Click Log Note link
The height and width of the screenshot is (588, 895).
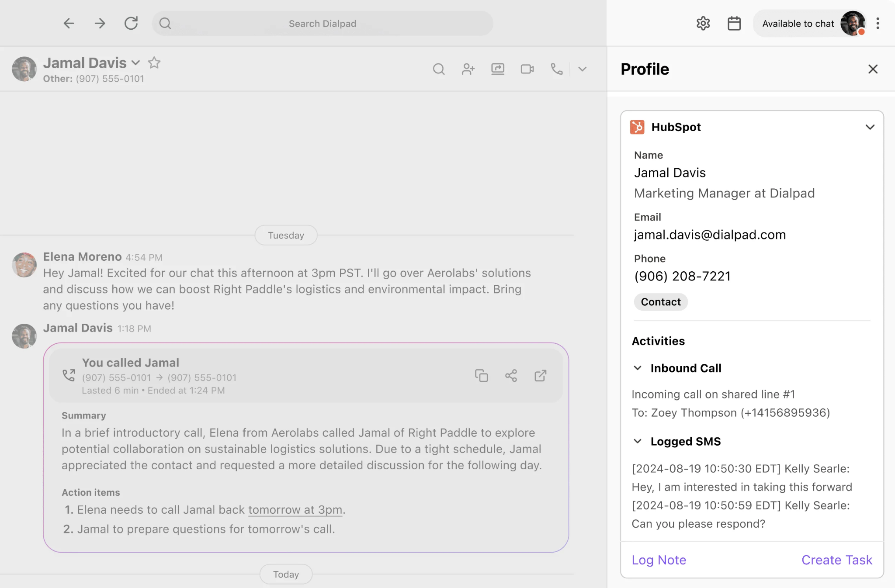[659, 560]
